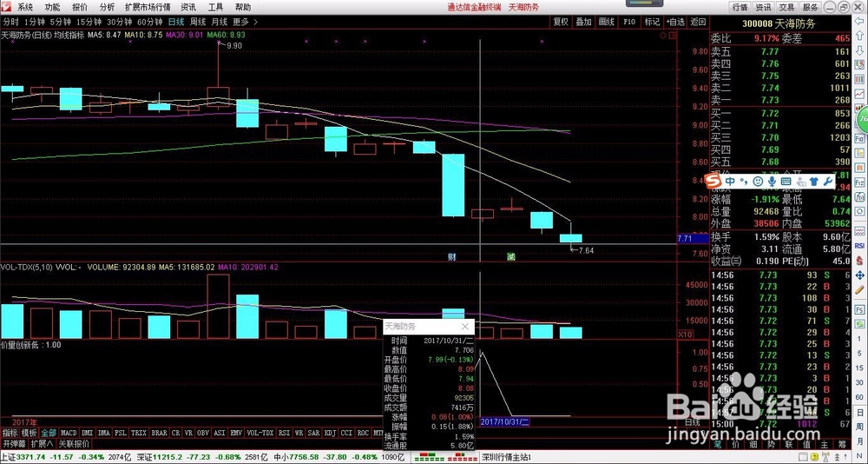Image resolution: width=868 pixels, height=464 pixels.
Task: Click the 标记 button
Action: click(x=652, y=22)
